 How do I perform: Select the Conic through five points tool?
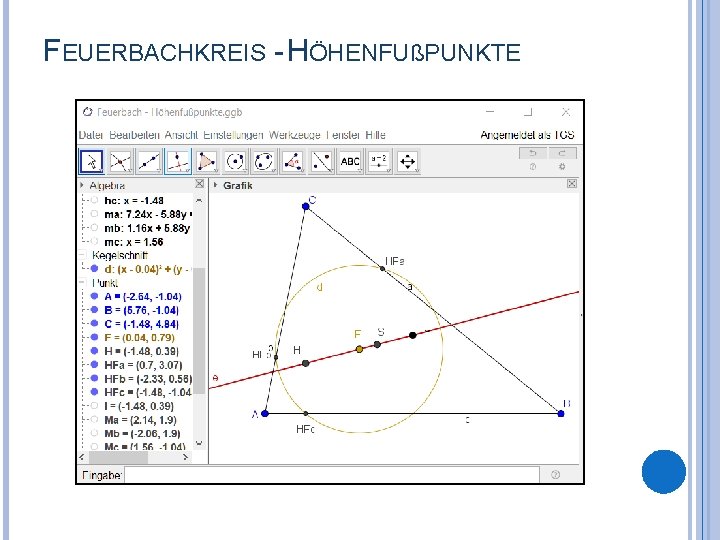(264, 161)
